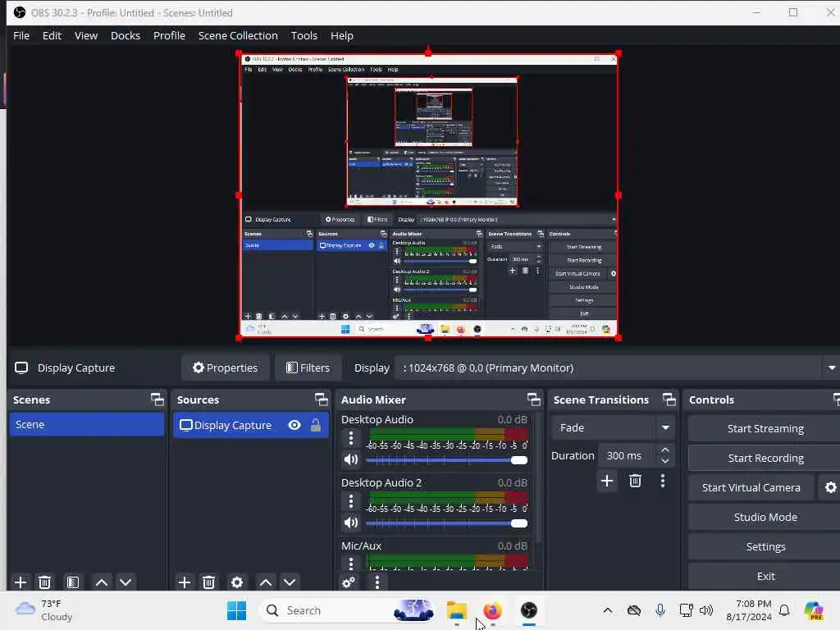840x630 pixels.
Task: Move source up in Sources panel
Action: click(266, 582)
